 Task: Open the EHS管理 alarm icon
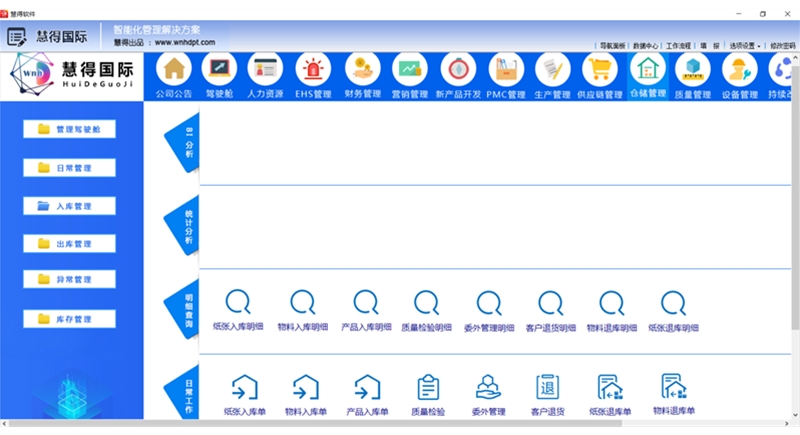click(313, 68)
